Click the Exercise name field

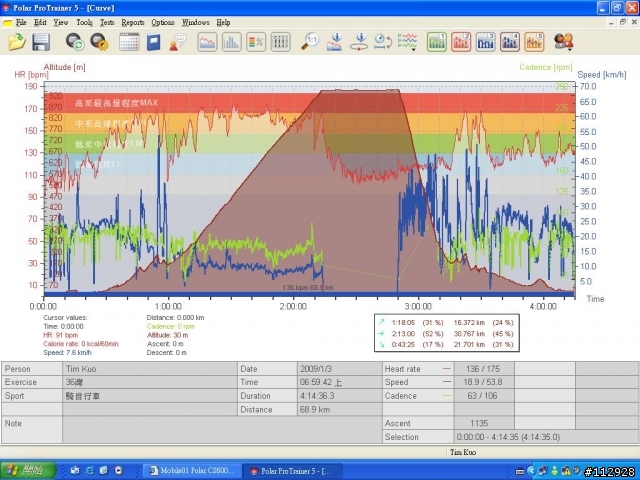coord(150,382)
